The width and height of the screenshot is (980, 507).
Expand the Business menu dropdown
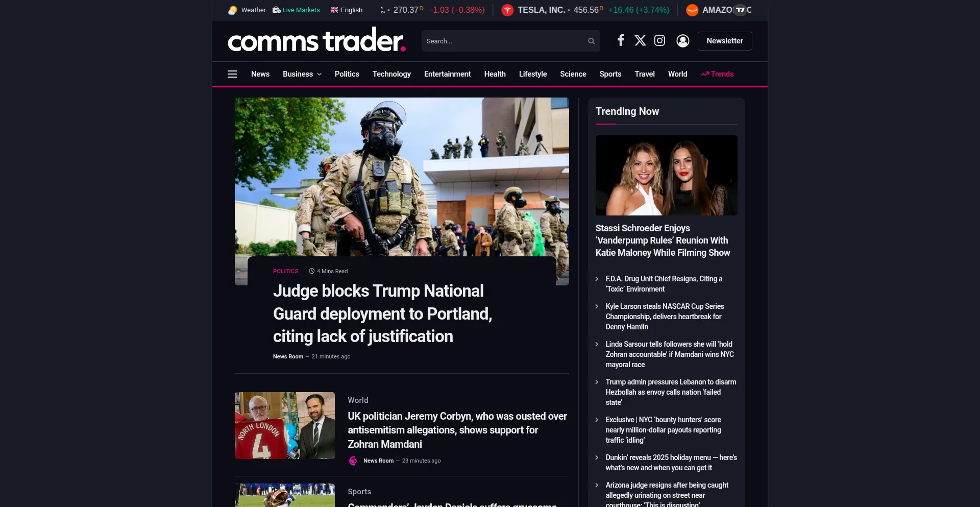302,74
